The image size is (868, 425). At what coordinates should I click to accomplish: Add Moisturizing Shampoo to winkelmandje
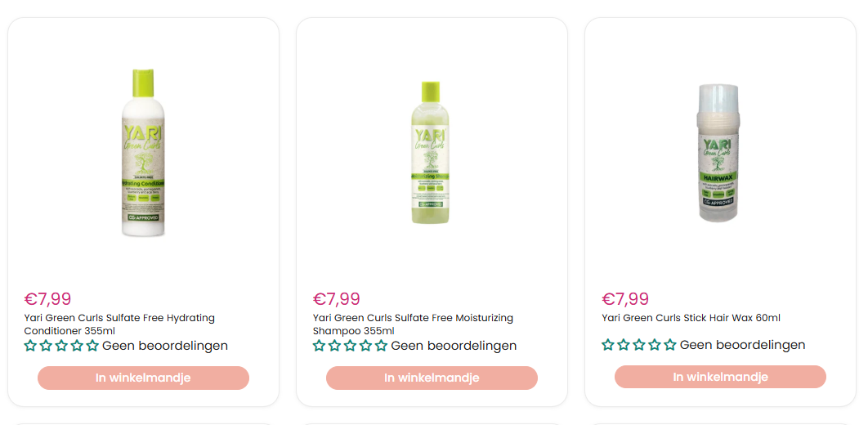pyautogui.click(x=432, y=378)
